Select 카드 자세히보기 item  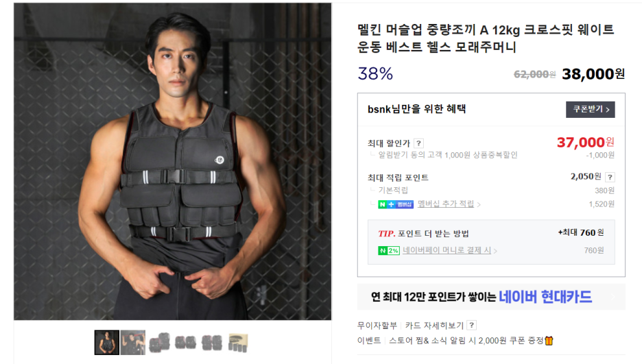coord(434,326)
